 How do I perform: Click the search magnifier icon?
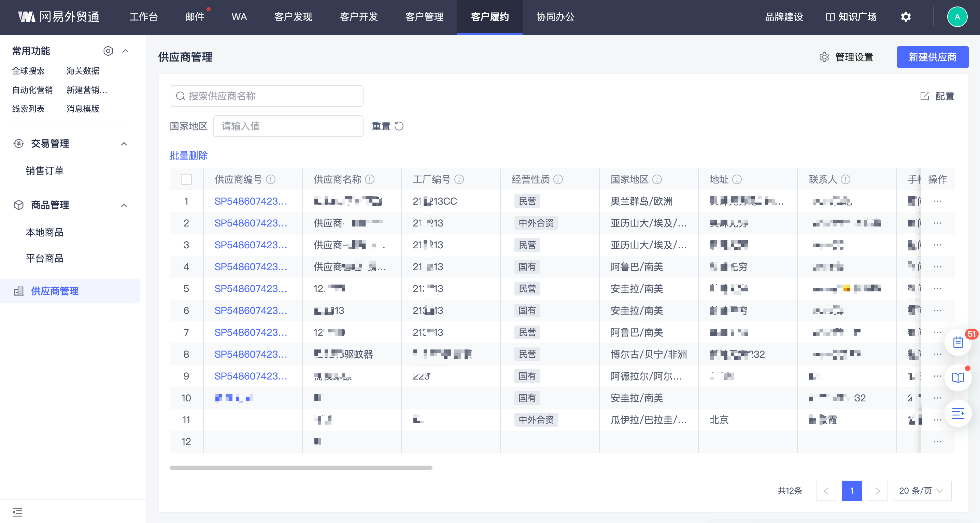pyautogui.click(x=180, y=96)
